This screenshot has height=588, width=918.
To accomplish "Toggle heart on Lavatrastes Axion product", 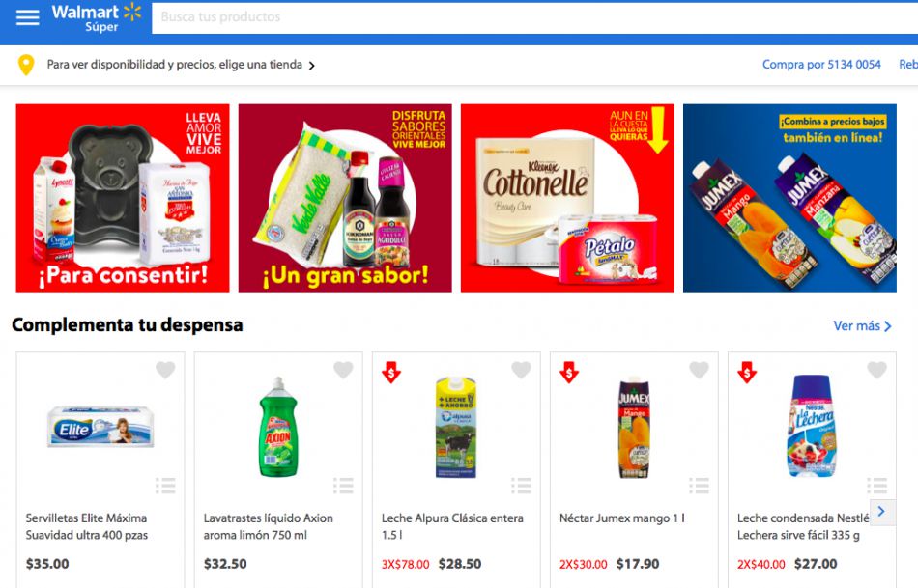I will click(x=343, y=370).
